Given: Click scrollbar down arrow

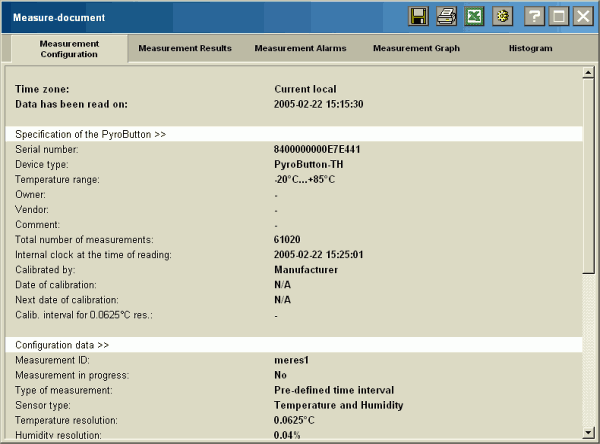Looking at the screenshot, I should (x=588, y=431).
